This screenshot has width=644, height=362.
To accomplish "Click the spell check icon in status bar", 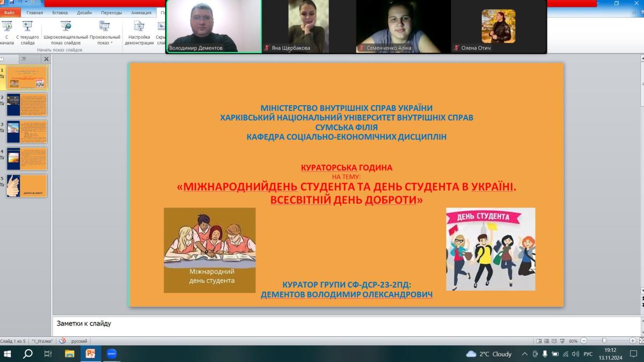I will point(62,341).
